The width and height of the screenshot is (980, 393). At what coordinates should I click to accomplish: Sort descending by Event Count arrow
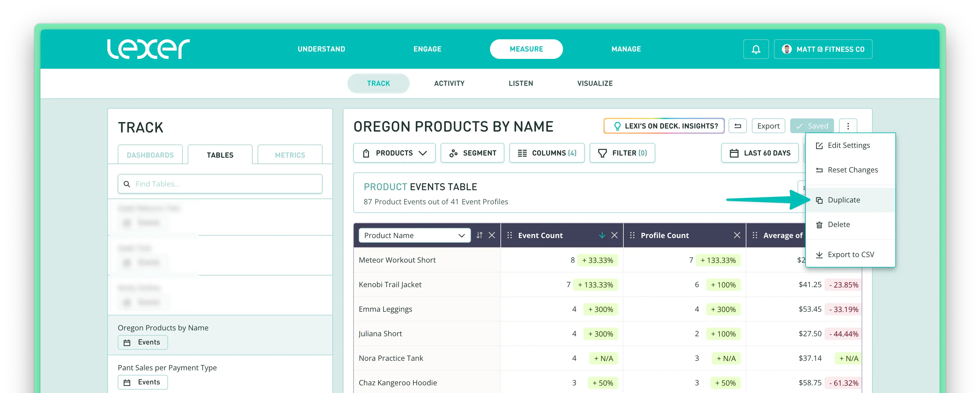(602, 235)
